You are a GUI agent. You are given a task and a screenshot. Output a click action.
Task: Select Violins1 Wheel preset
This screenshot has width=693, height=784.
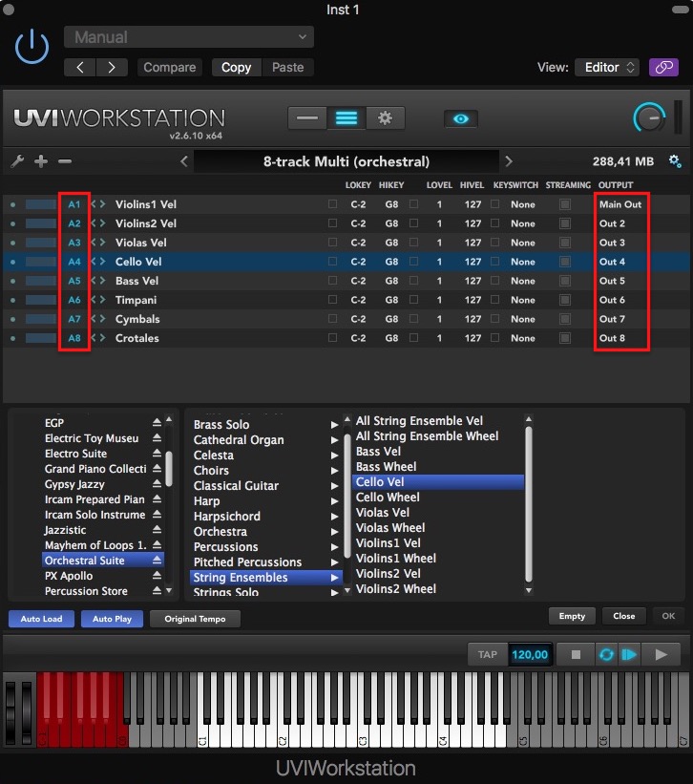click(396, 558)
